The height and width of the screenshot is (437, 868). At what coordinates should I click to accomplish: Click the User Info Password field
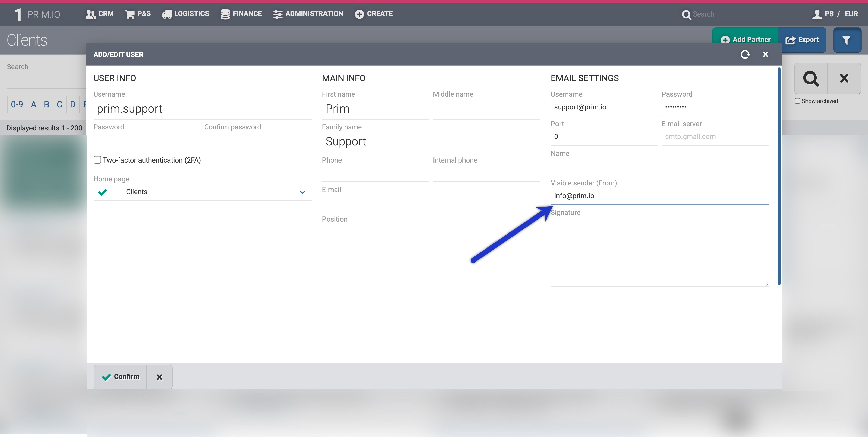tap(147, 142)
